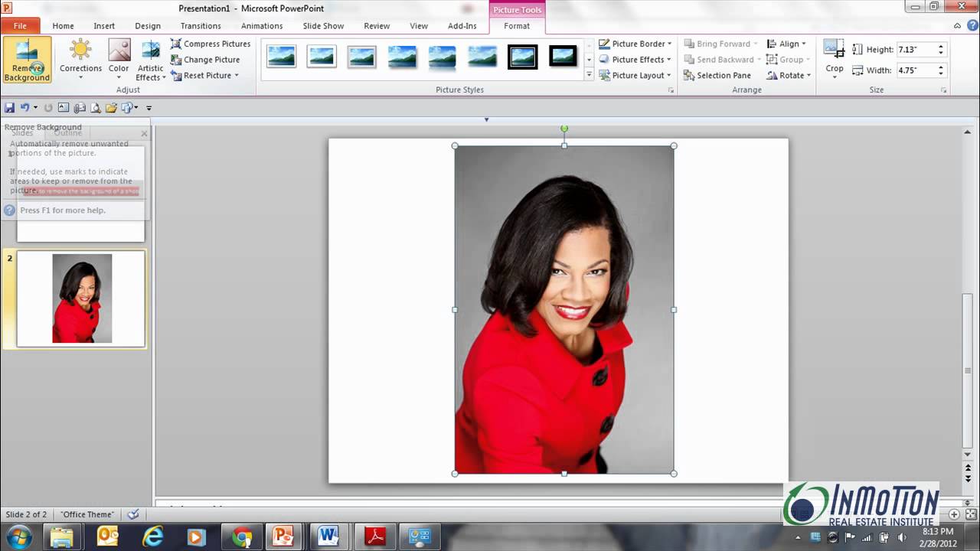Image resolution: width=980 pixels, height=551 pixels.
Task: Click the Print Preview icon in Quick Access Toolbar
Action: pos(95,108)
